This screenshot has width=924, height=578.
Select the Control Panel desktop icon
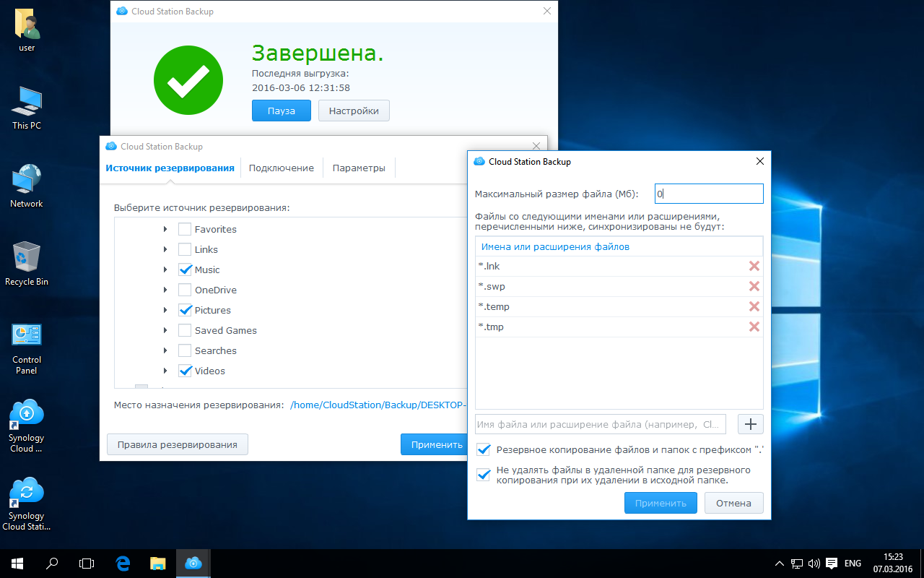[27, 348]
